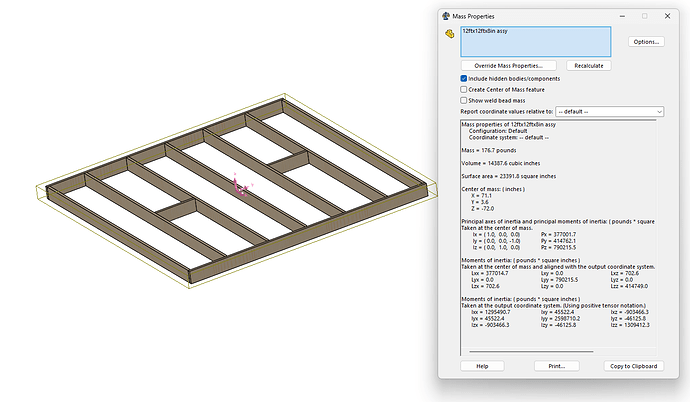Click the yellow selection icon beside the component list

448,34
